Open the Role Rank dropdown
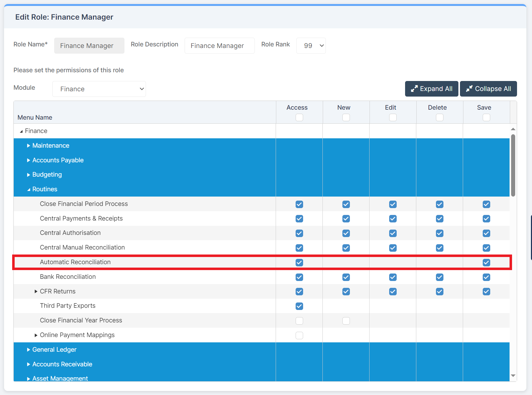Screen dimensions: 532x395 [311, 45]
